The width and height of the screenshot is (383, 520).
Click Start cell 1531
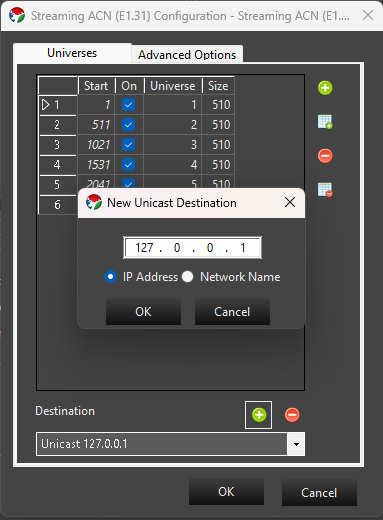click(96, 165)
